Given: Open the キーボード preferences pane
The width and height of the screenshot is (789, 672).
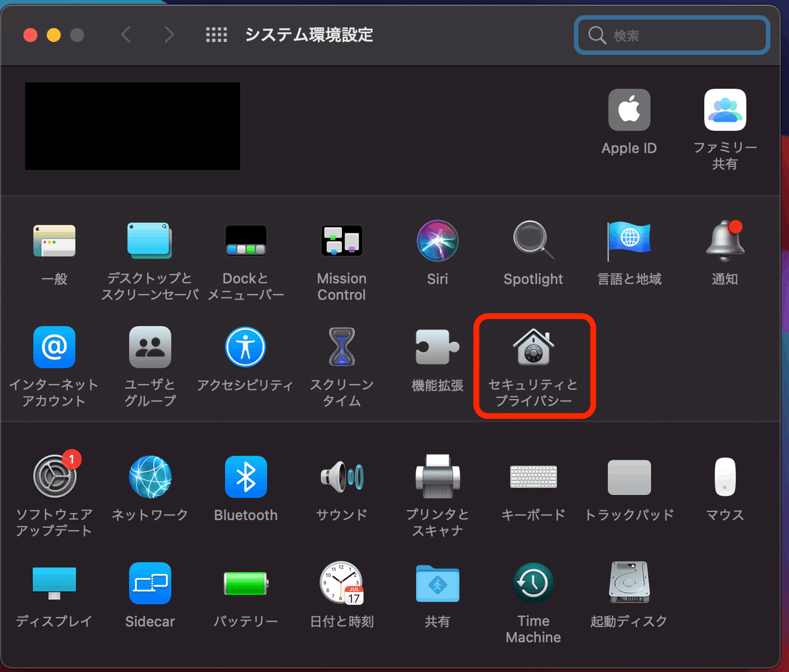Looking at the screenshot, I should [533, 477].
